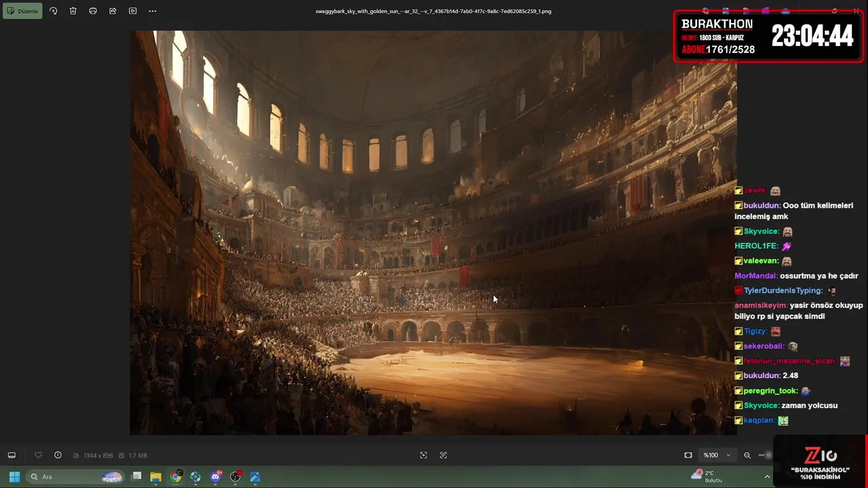868x488 pixels.
Task: Click the valeevan username in chat
Action: pyautogui.click(x=761, y=261)
